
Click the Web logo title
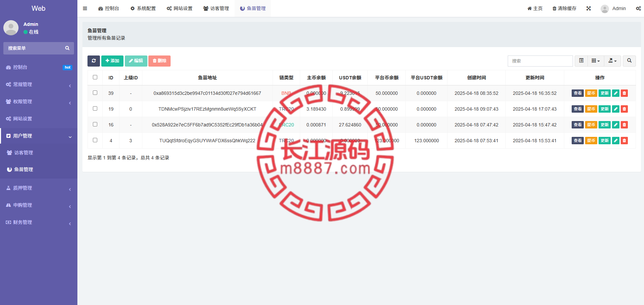point(39,8)
